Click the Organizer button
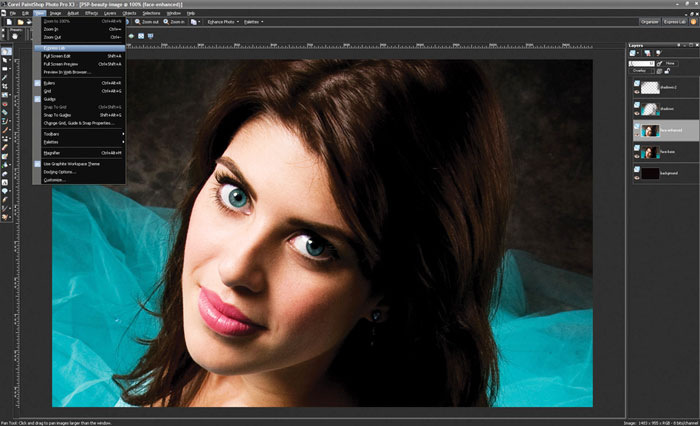 click(650, 21)
